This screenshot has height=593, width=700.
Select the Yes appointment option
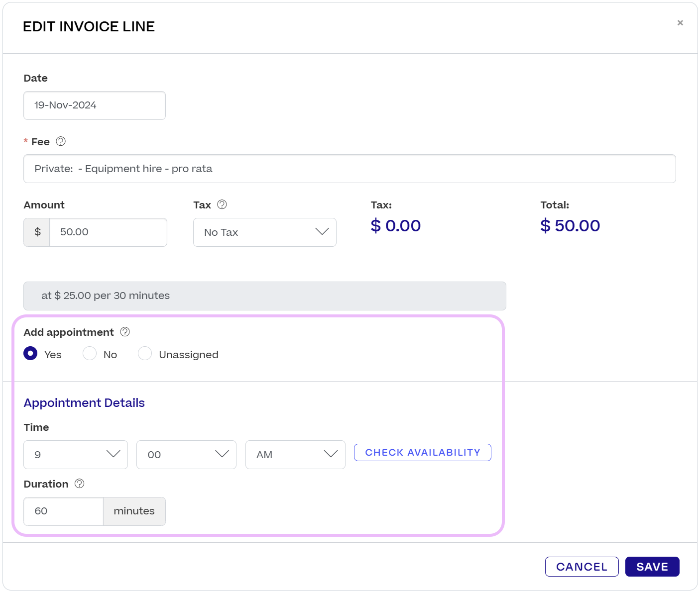(30, 354)
